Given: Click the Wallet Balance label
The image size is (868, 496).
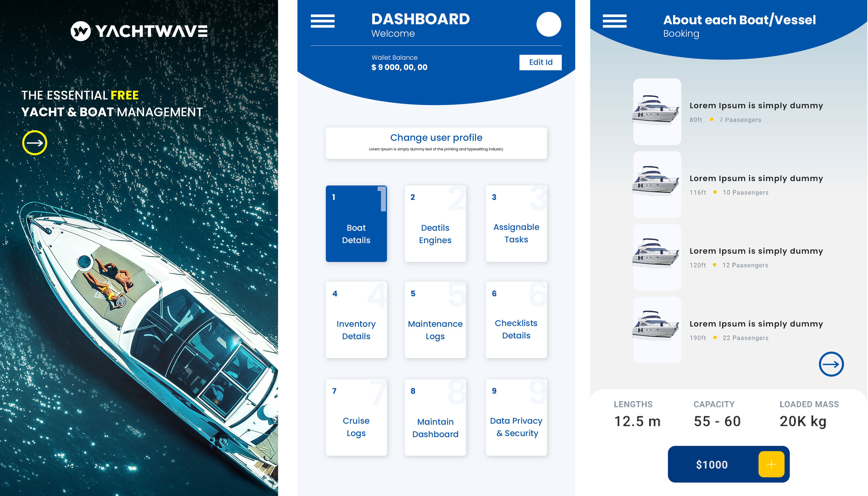Looking at the screenshot, I should pos(394,58).
